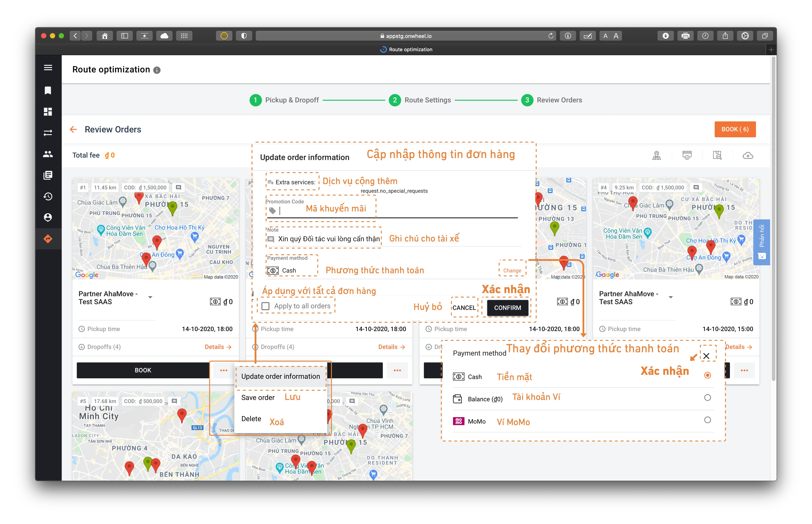Open the three-dots menu on order #1
Image resolution: width=812 pixels, height=524 pixels.
tap(224, 370)
